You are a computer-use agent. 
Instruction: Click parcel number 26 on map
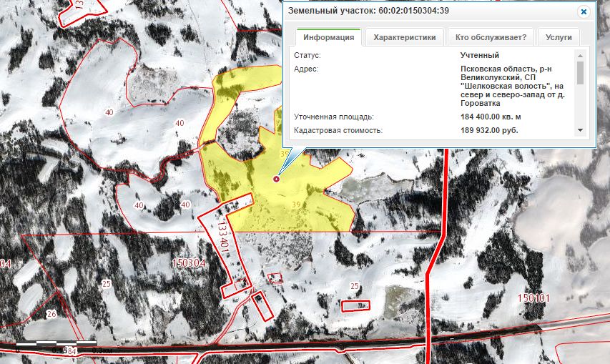click(51, 314)
